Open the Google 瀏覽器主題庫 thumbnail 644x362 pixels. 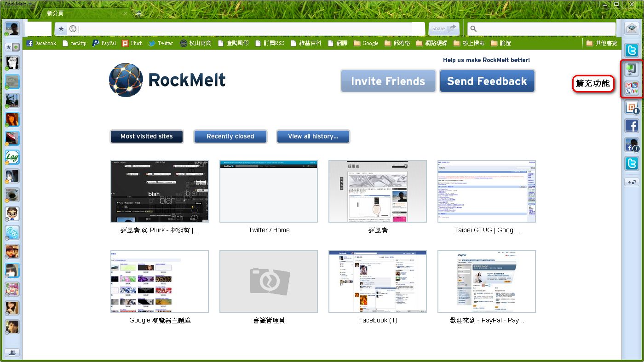160,282
